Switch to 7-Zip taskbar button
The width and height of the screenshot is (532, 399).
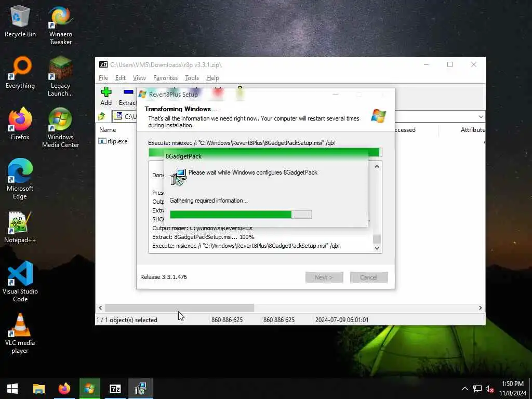[x=115, y=389]
